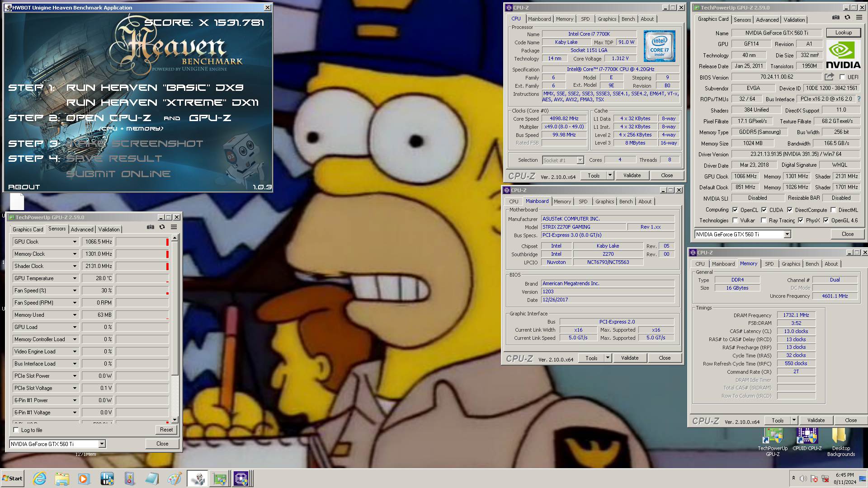Switch to Mainboard tab in top CPU-Z window
Image resolution: width=868 pixels, height=488 pixels.
pyautogui.click(x=539, y=19)
